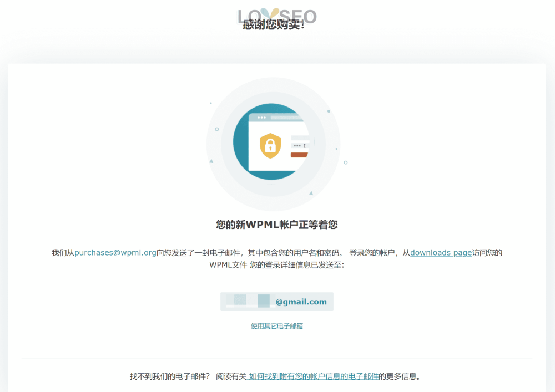This screenshot has width=555, height=392.
Task: Click the heading '您的新WPML帐户正等着您'
Action: tap(277, 225)
